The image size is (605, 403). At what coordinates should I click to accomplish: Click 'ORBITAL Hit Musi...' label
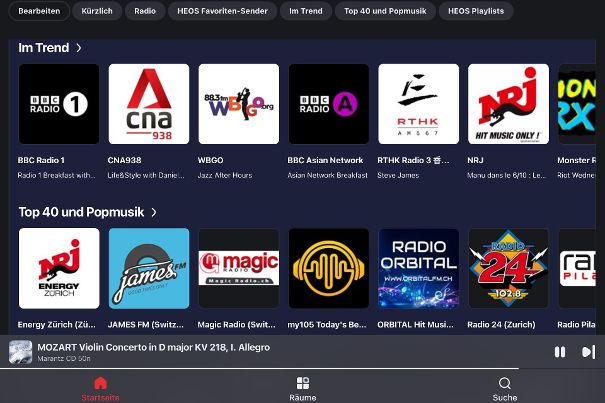416,325
